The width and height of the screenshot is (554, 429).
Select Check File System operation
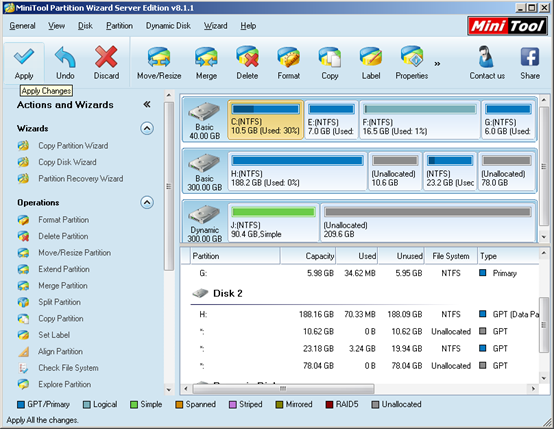coord(58,368)
